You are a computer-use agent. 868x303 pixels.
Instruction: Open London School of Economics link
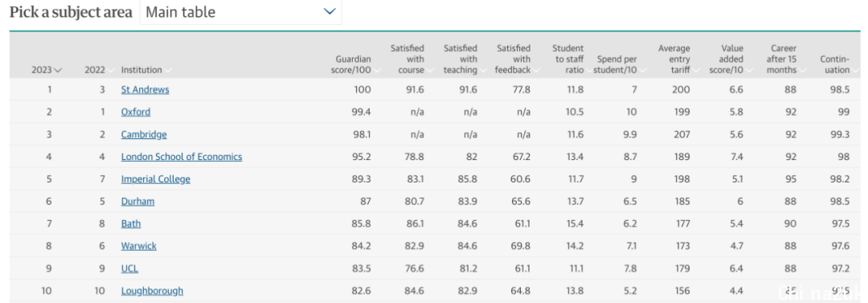coord(182,157)
